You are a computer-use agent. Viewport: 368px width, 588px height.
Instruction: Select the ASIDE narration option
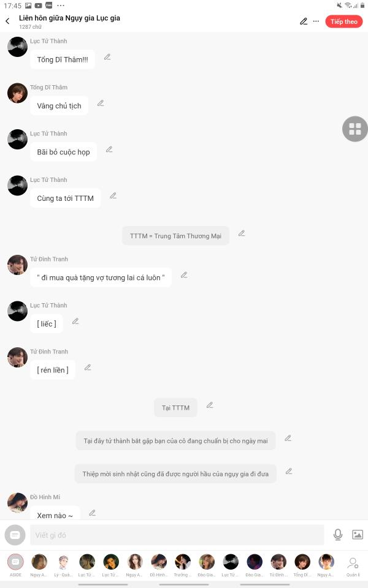point(15,565)
